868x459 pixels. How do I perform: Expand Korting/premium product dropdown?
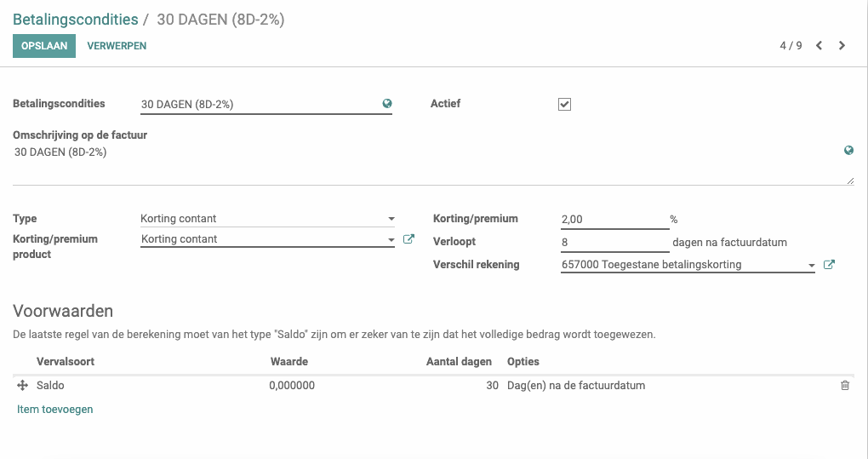coord(391,240)
